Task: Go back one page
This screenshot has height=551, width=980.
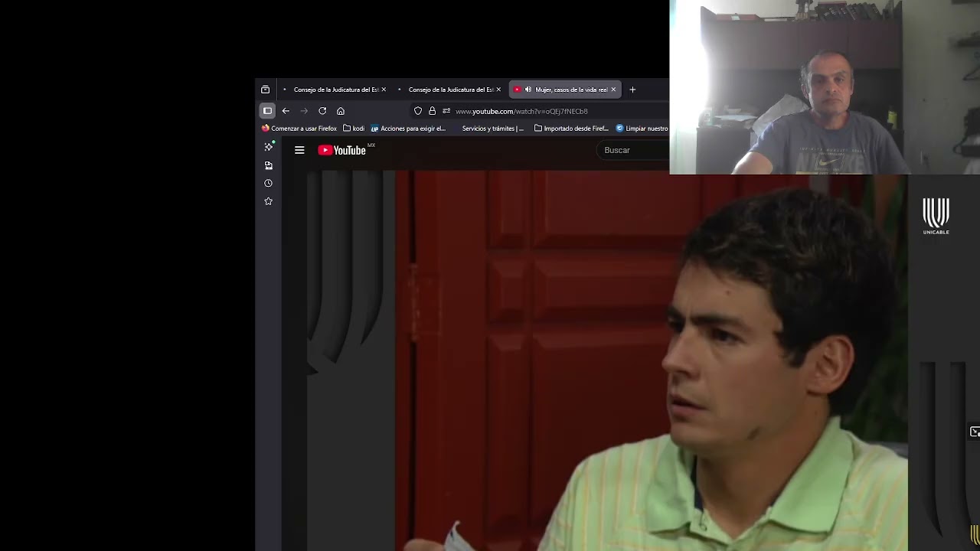Action: pyautogui.click(x=286, y=111)
